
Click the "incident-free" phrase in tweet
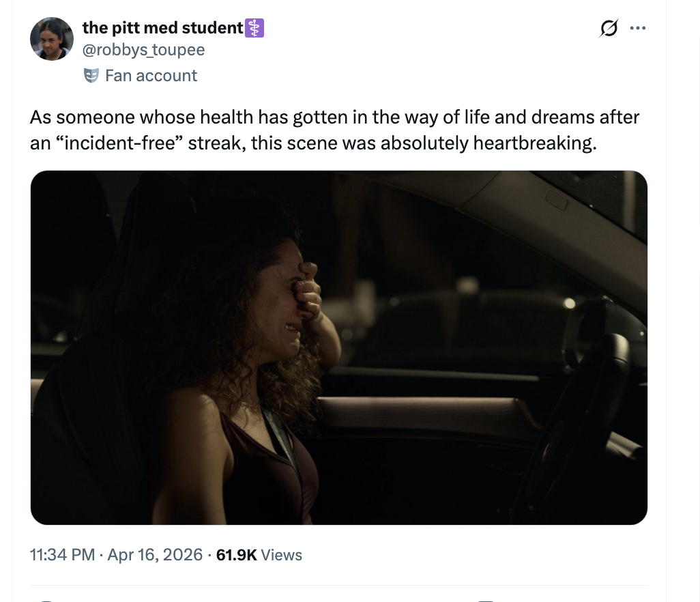click(122, 144)
